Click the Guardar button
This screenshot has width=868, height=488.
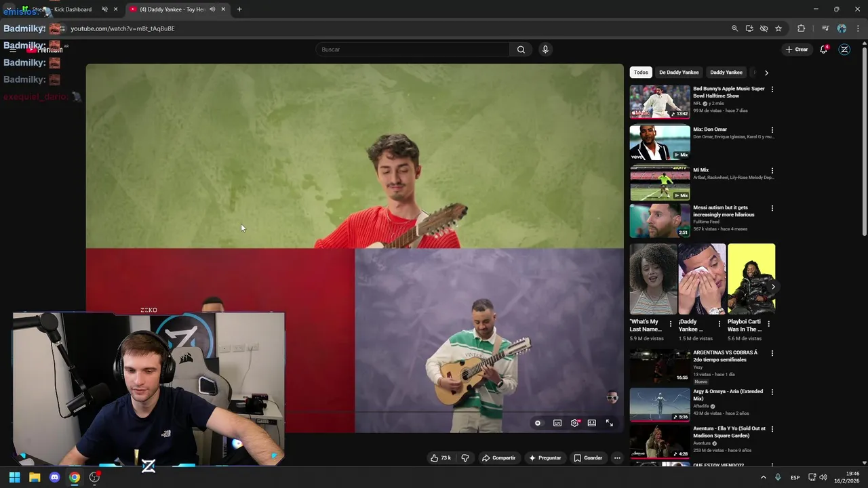(x=588, y=458)
